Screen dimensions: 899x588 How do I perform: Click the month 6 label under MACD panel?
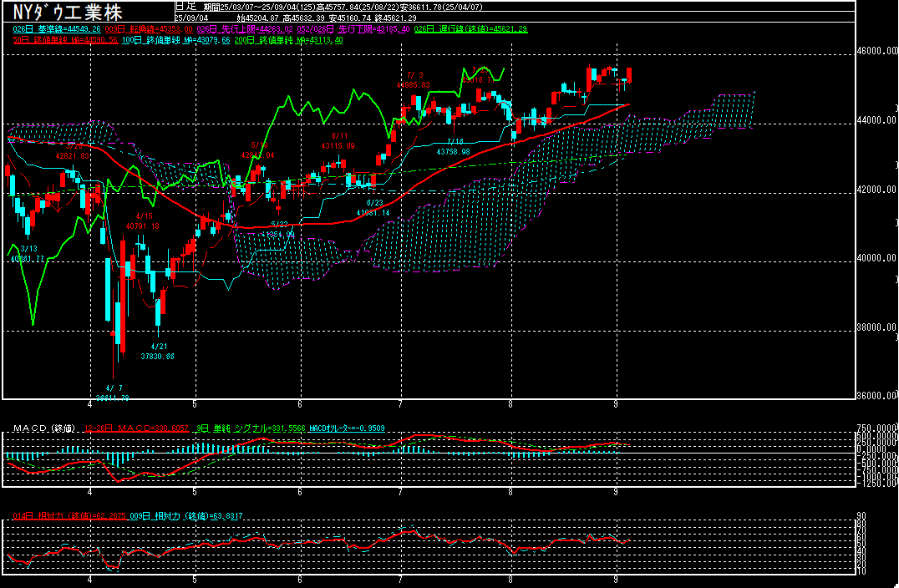pos(300,492)
